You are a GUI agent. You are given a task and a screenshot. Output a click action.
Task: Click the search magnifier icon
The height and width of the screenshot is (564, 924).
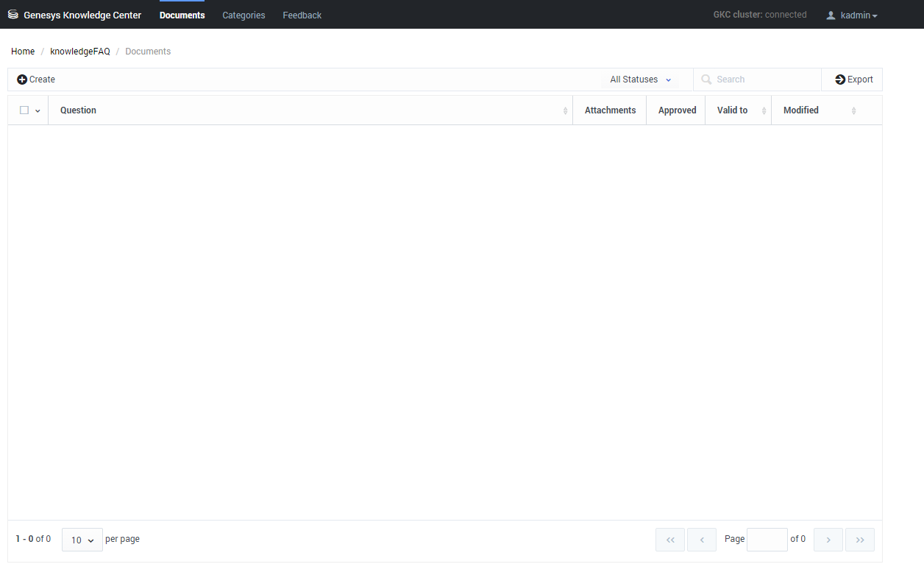pos(706,80)
